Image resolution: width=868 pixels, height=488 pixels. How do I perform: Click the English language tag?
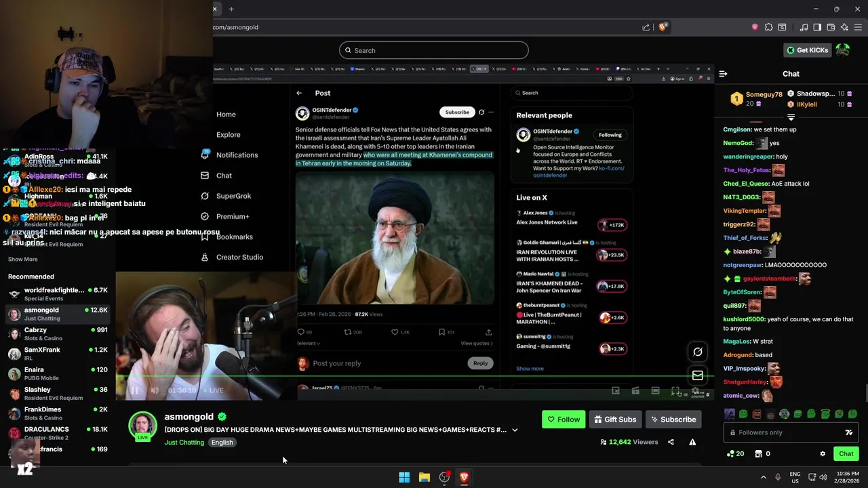[x=222, y=443]
